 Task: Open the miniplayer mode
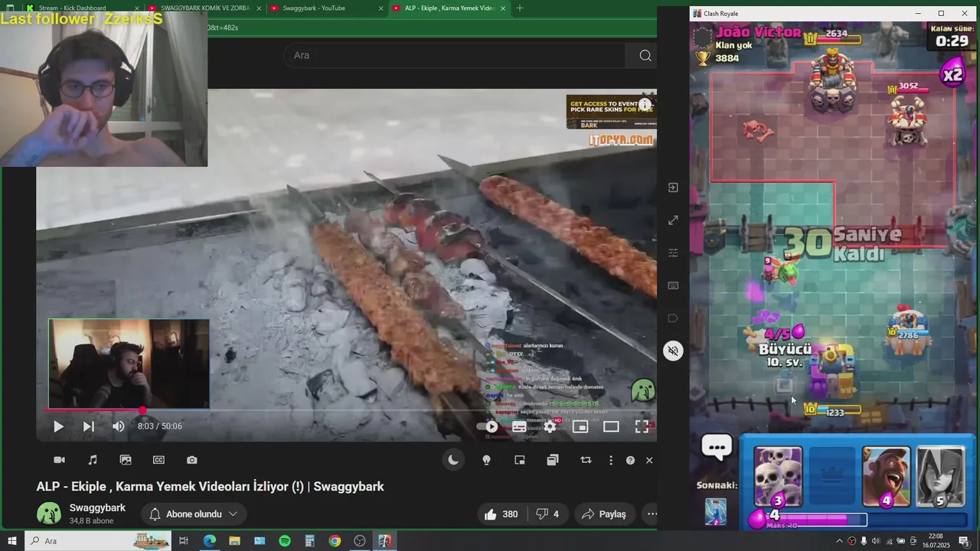(x=580, y=427)
